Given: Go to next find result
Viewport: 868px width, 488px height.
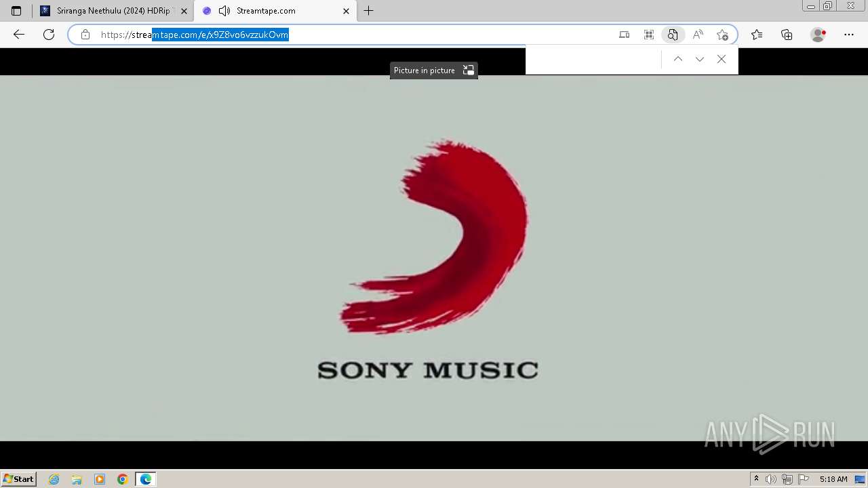Looking at the screenshot, I should (700, 60).
